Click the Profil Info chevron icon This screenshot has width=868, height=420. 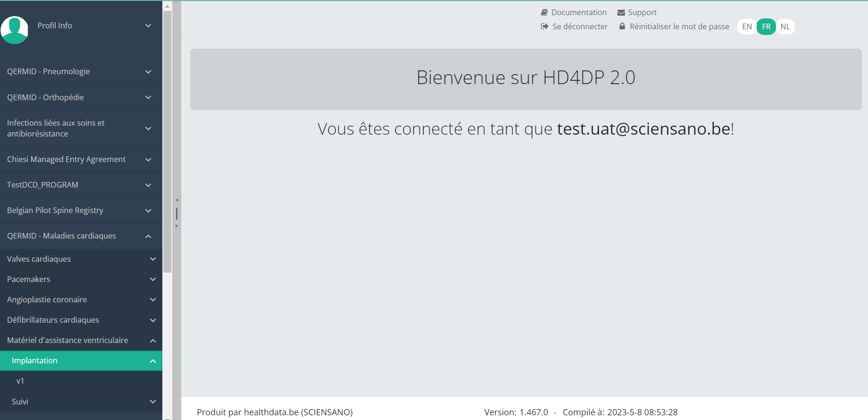pyautogui.click(x=148, y=26)
